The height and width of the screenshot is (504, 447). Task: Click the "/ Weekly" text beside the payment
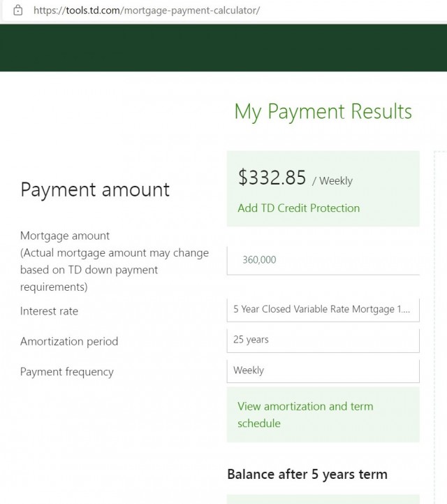332,181
